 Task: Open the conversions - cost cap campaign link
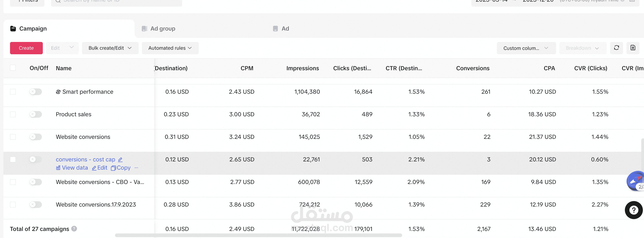pyautogui.click(x=85, y=160)
